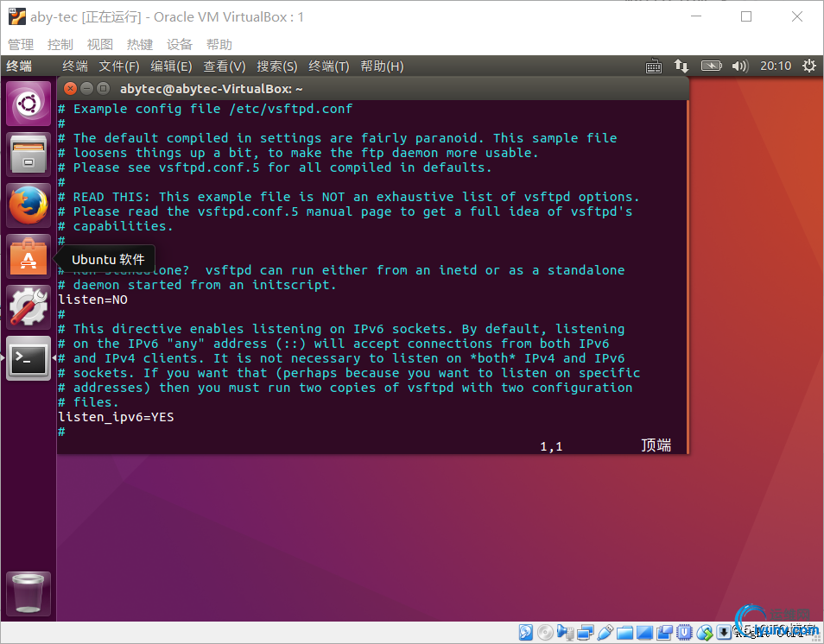Click VirtualBox CPU virtualization status icon
The image size is (824, 644).
pyautogui.click(x=684, y=633)
